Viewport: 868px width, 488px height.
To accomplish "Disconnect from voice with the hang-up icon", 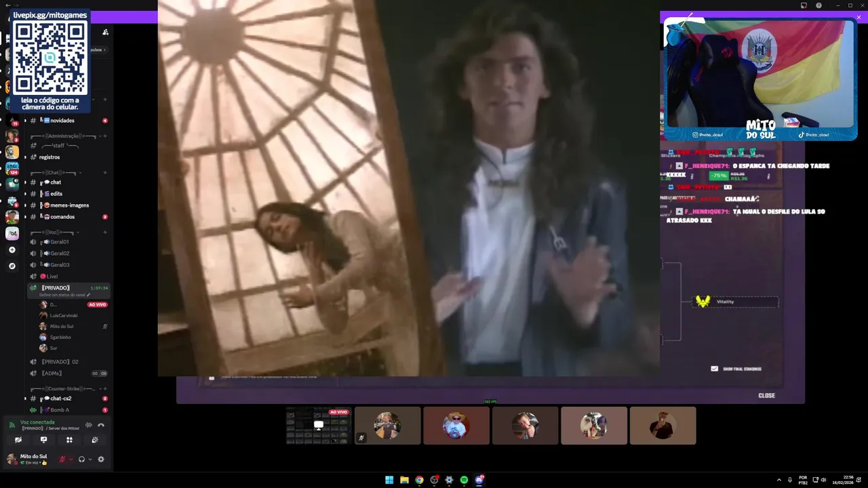I will pyautogui.click(x=101, y=425).
